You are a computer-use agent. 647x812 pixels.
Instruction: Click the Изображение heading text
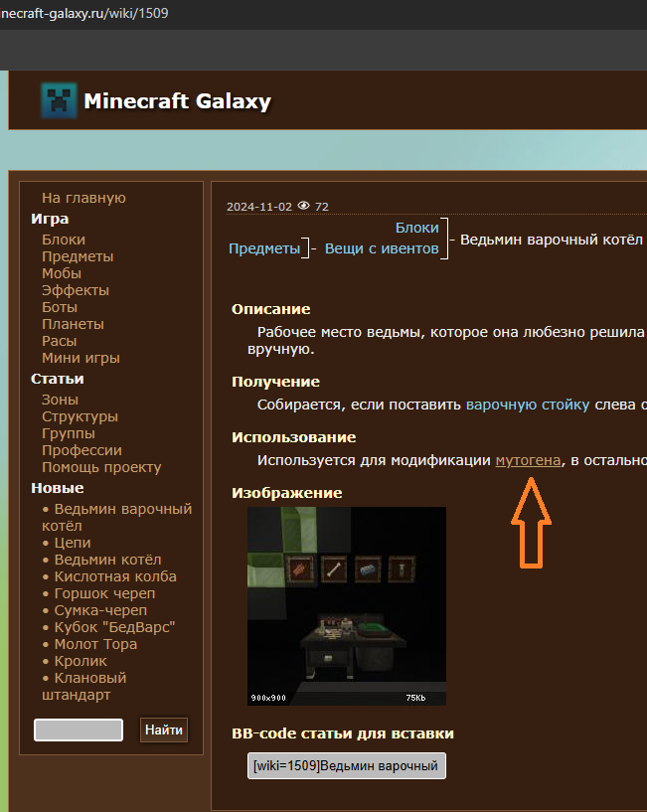pos(287,493)
